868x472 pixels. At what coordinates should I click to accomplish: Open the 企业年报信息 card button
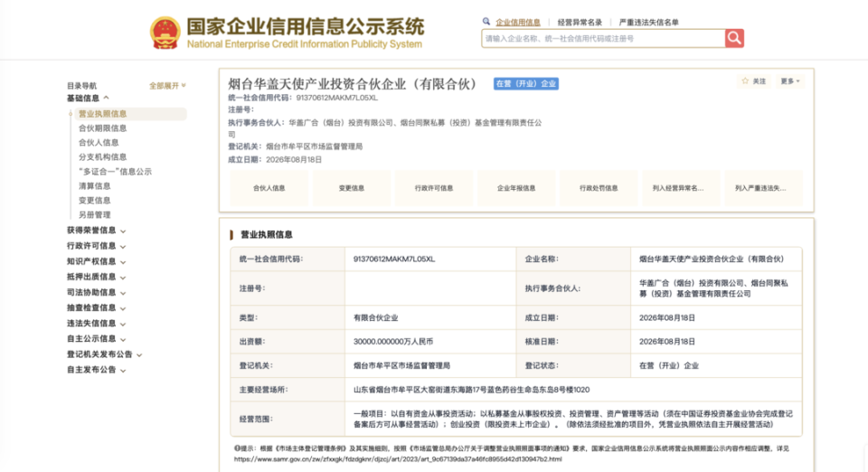(x=516, y=188)
